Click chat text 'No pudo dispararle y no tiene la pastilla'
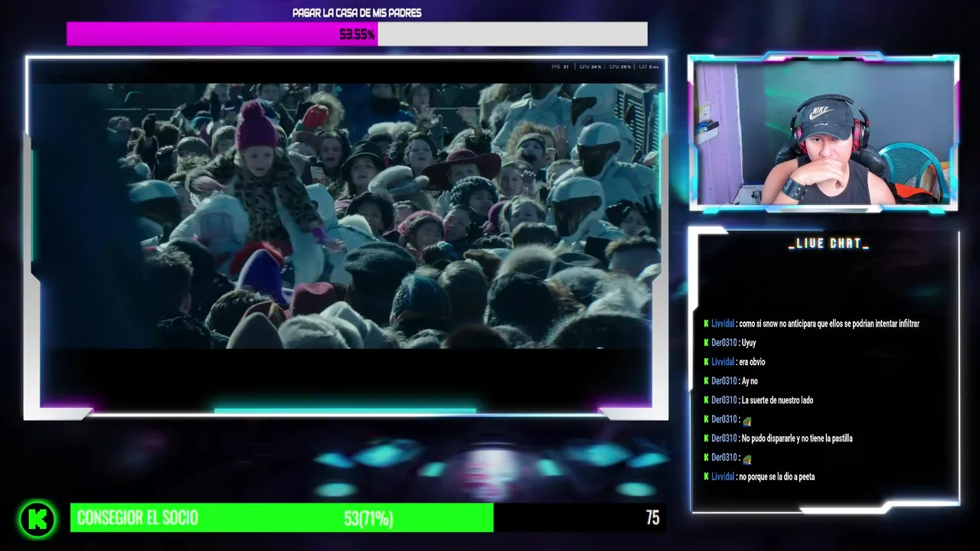The image size is (980, 551). pyautogui.click(x=797, y=439)
